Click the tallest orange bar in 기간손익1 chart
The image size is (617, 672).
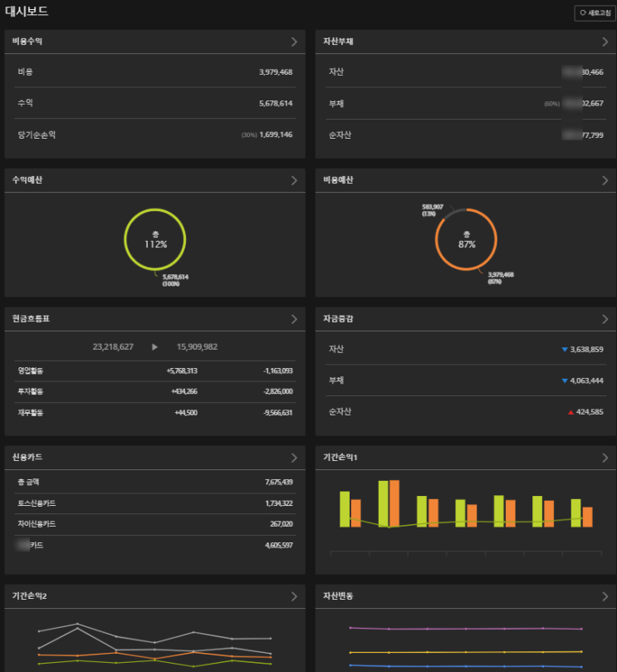(x=394, y=503)
